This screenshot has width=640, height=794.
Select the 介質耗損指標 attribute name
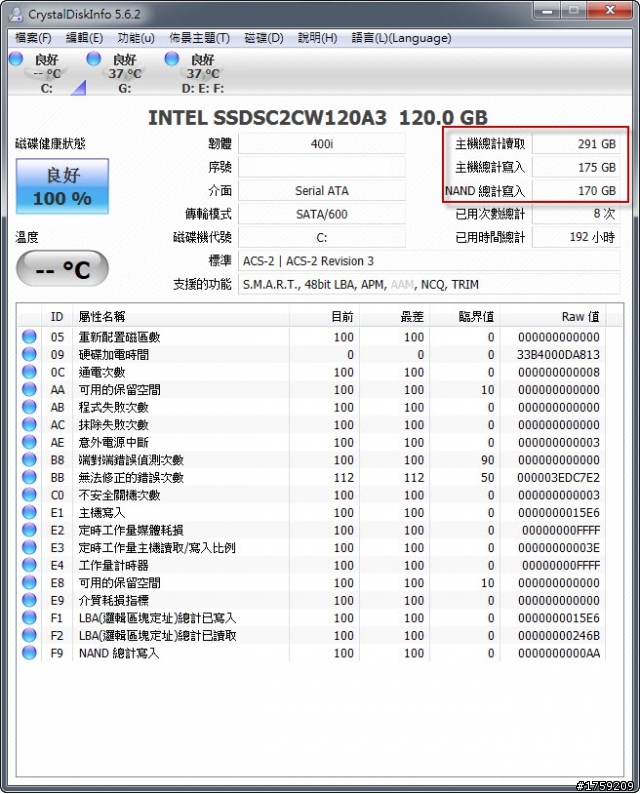[113, 601]
